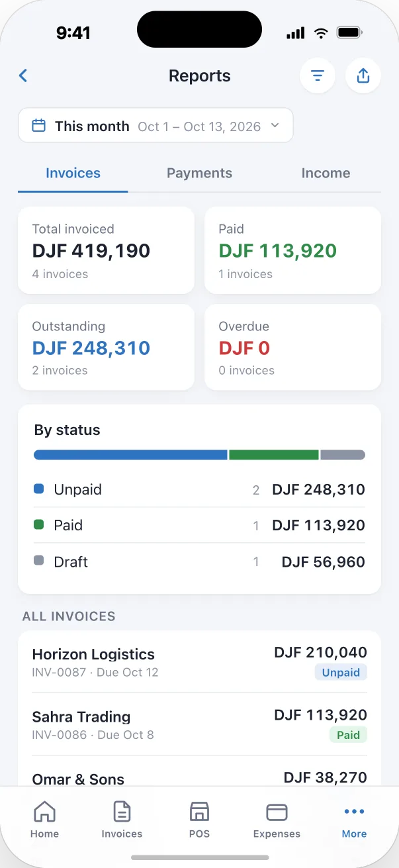The image size is (399, 868).
Task: Click the green Paid segment of status bar
Action: pos(274,455)
